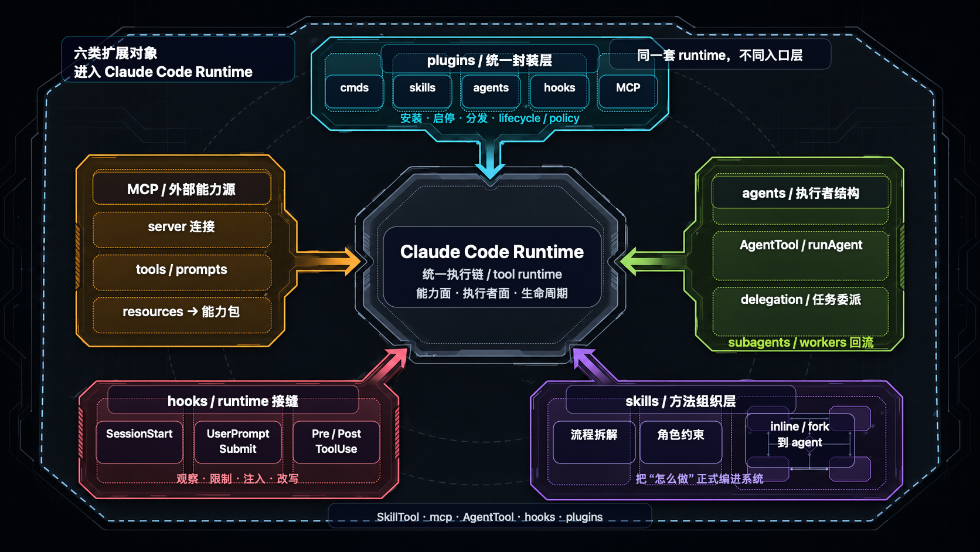The image size is (980, 552).
Task: Select the small "hooks" box under plugins
Action: (x=560, y=91)
